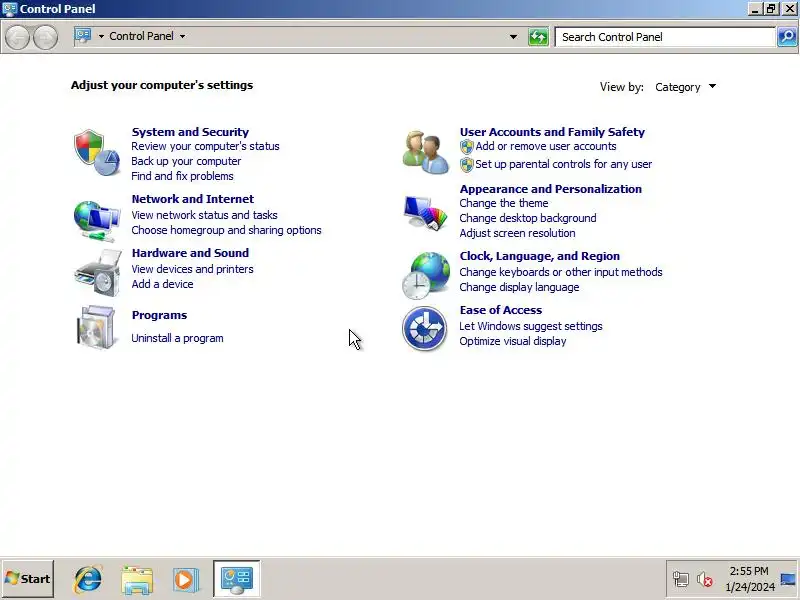This screenshot has width=800, height=600.
Task: Launch Internet Explorer from the taskbar
Action: [x=88, y=579]
